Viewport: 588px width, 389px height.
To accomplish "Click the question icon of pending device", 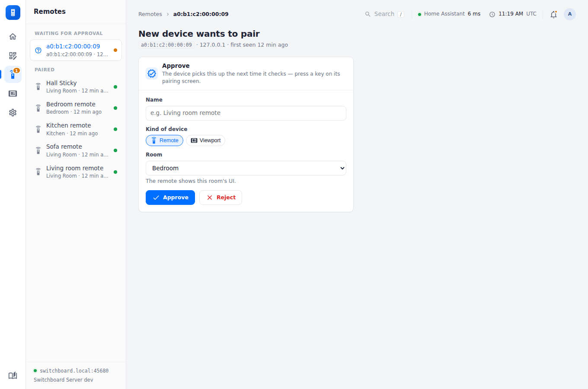I will pyautogui.click(x=38, y=50).
